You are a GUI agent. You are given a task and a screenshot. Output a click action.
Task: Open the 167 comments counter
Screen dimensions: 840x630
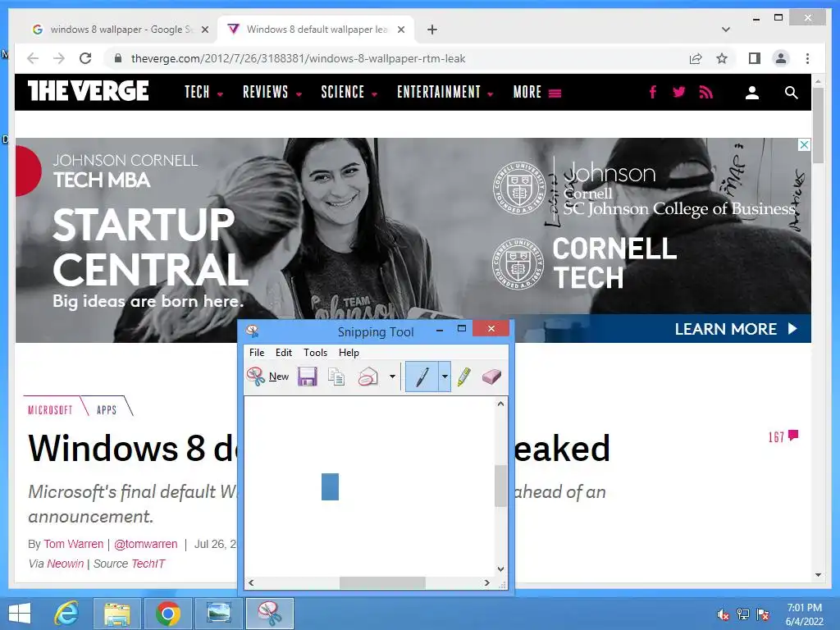(783, 436)
